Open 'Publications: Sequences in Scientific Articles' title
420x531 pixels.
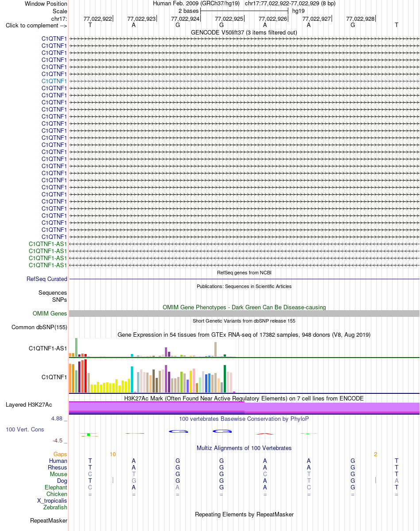point(244,286)
